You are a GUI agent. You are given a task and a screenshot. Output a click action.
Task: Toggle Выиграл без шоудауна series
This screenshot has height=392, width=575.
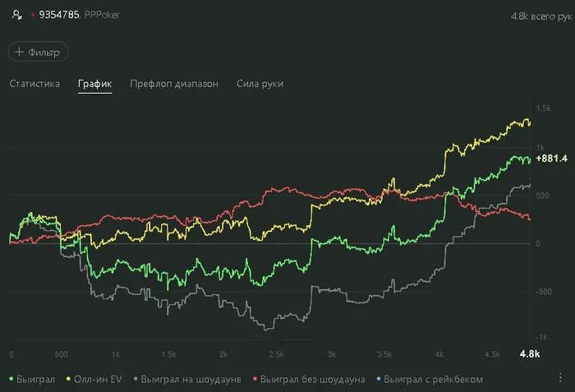point(311,380)
